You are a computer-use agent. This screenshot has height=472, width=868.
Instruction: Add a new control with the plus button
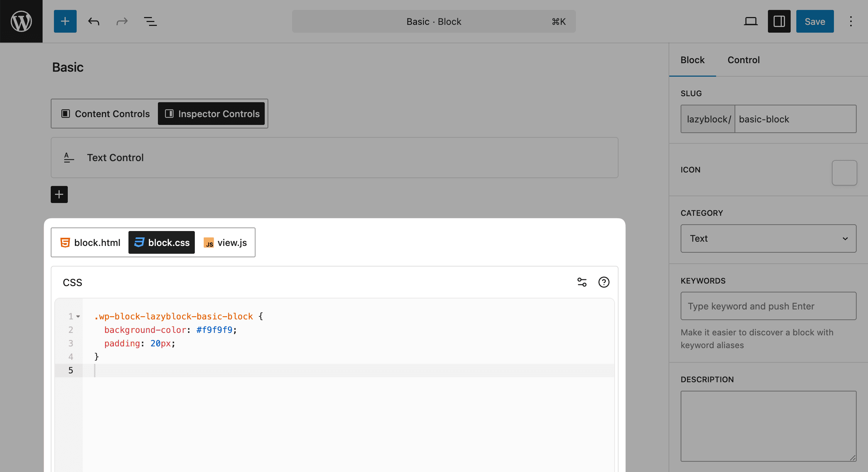(59, 194)
